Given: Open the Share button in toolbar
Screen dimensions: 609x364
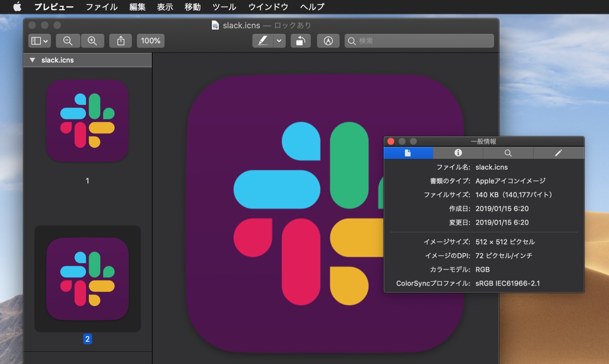Looking at the screenshot, I should (x=121, y=41).
